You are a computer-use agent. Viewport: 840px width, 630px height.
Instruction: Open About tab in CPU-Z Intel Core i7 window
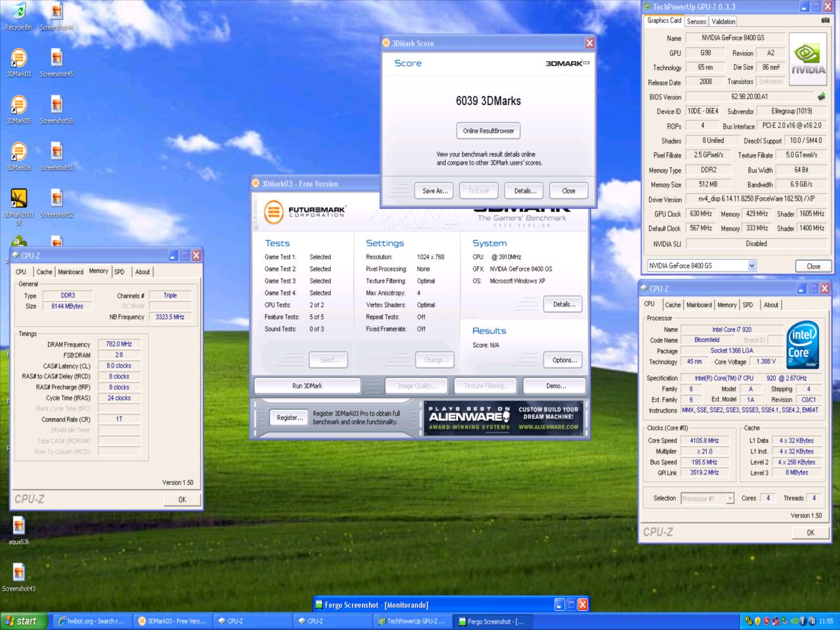[771, 304]
